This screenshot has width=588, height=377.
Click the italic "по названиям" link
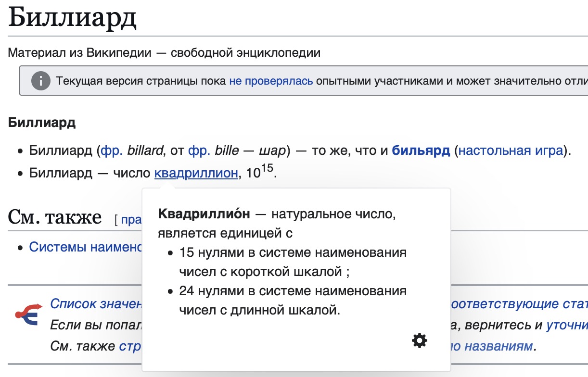491,346
